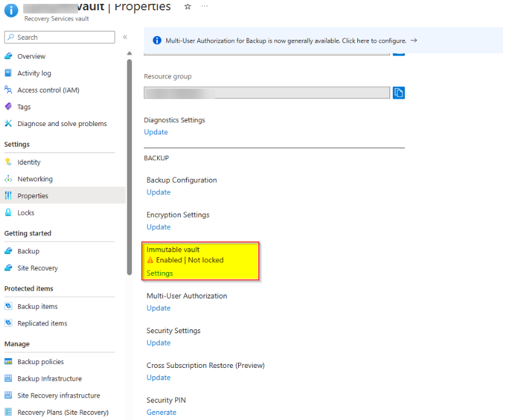
Task: Click Update under Backup Configuration
Action: coord(158,192)
